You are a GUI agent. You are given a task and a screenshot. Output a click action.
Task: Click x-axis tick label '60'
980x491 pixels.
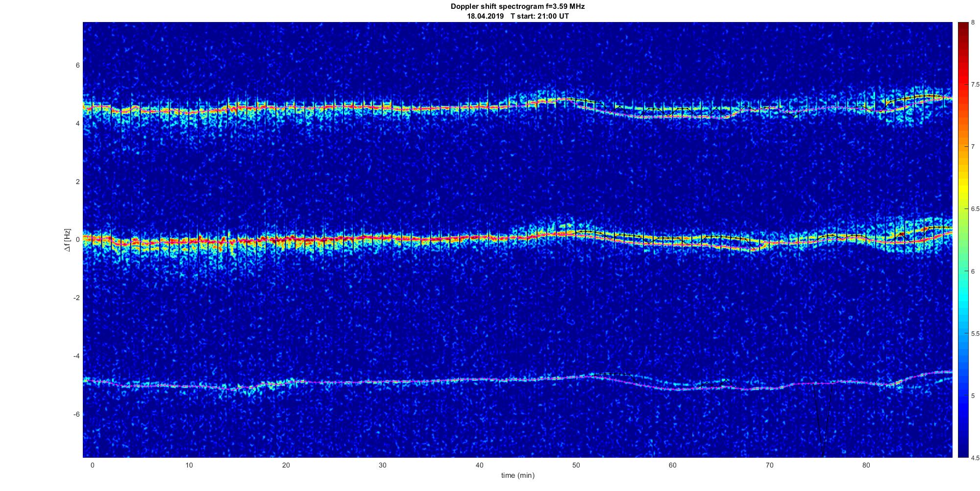[673, 465]
